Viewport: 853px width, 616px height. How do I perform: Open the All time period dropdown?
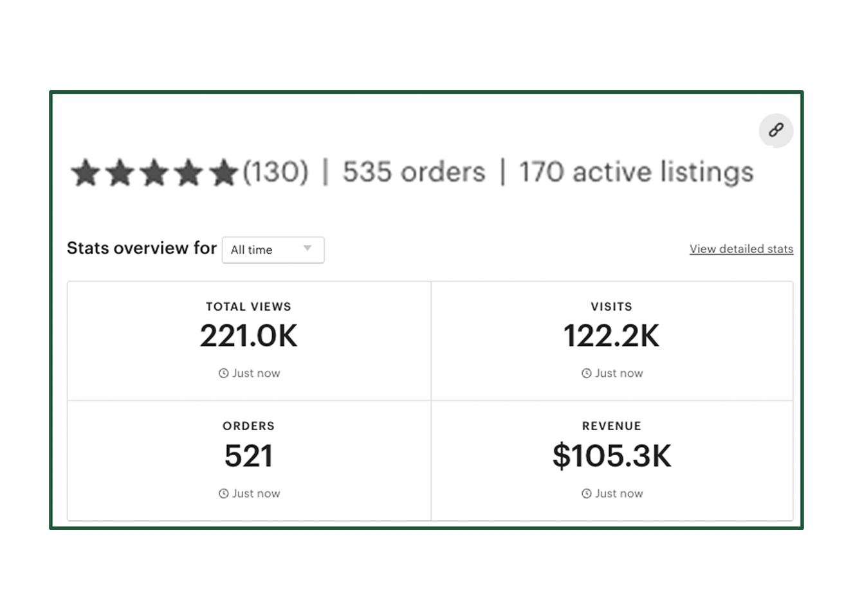pos(273,250)
